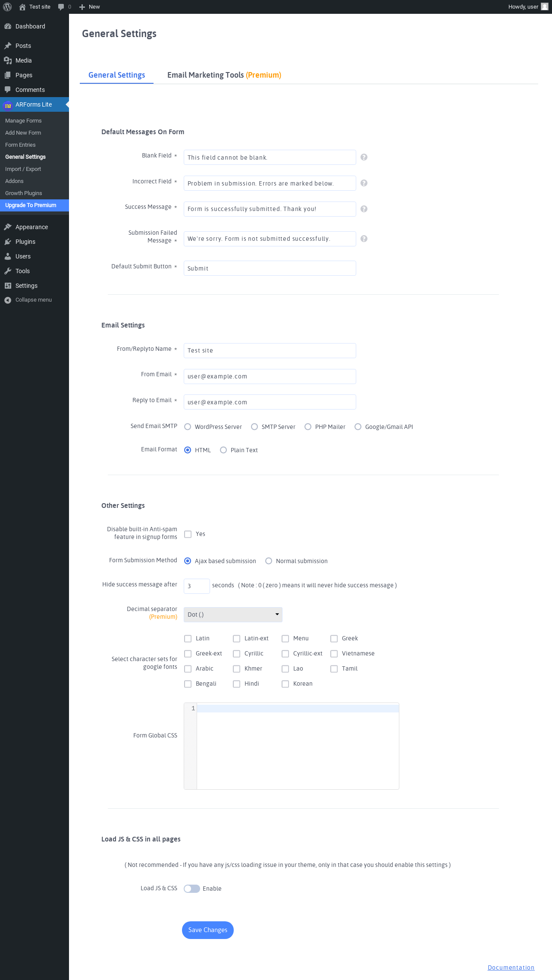This screenshot has height=980, width=552.
Task: Show help tooltip for Success Message
Action: pos(364,209)
